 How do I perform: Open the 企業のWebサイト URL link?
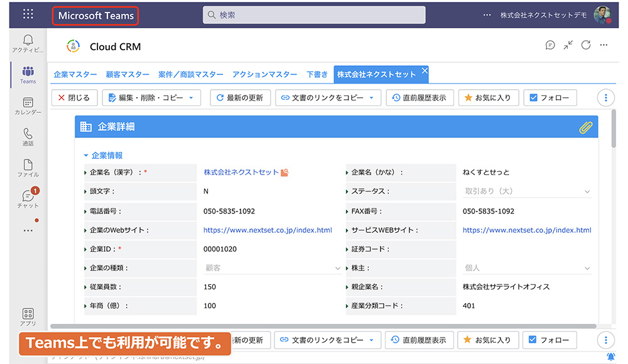tap(268, 230)
